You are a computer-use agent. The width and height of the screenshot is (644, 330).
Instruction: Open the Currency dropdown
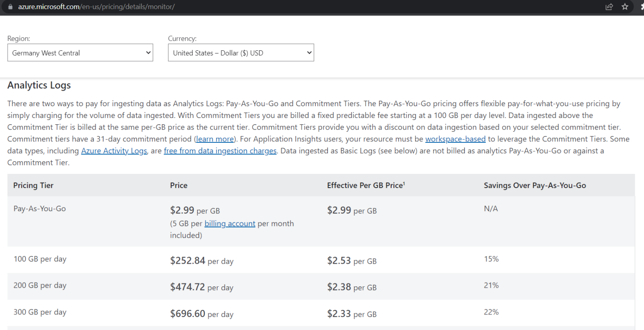[241, 53]
